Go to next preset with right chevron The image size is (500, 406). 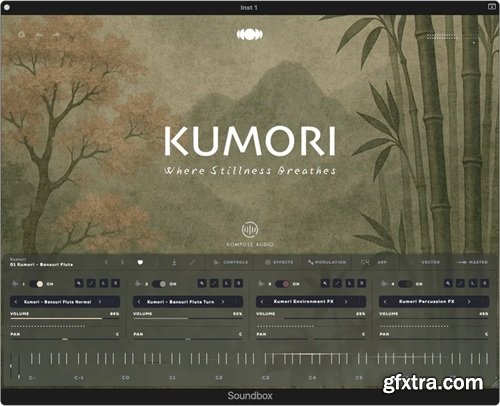pyautogui.click(x=122, y=262)
